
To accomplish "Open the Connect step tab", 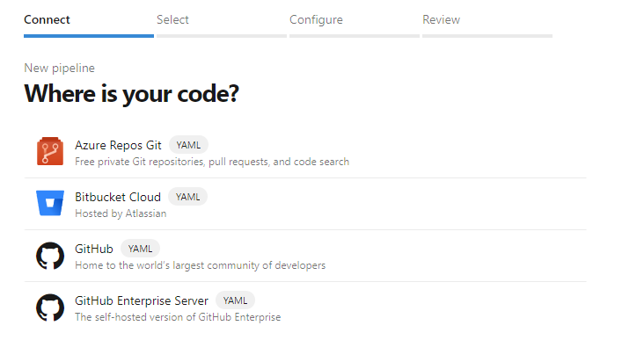I will pos(47,19).
